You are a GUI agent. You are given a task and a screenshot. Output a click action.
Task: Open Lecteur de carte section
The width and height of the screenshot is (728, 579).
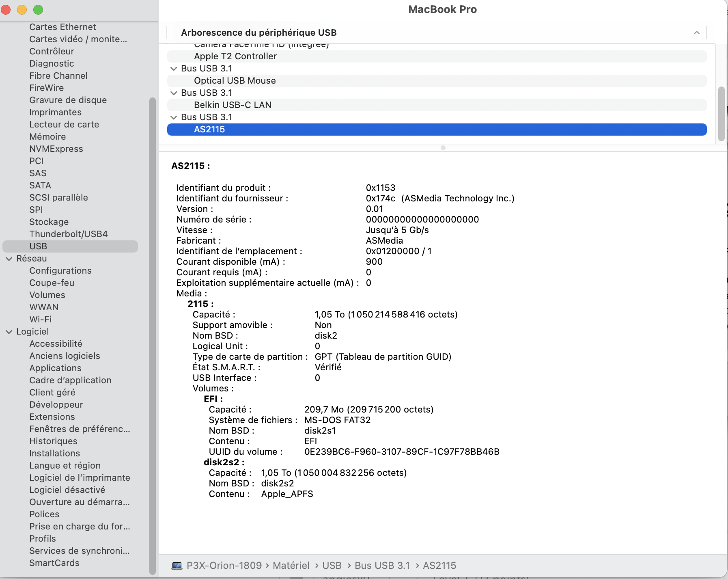pos(64,125)
